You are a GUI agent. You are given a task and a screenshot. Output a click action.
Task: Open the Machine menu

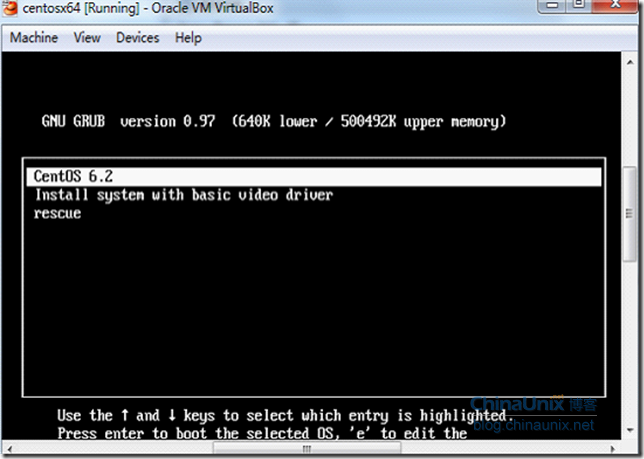click(x=34, y=38)
